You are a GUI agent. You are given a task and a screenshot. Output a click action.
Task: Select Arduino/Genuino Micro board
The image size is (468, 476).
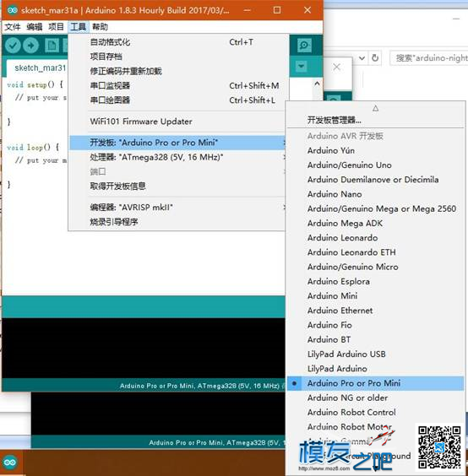click(375, 267)
